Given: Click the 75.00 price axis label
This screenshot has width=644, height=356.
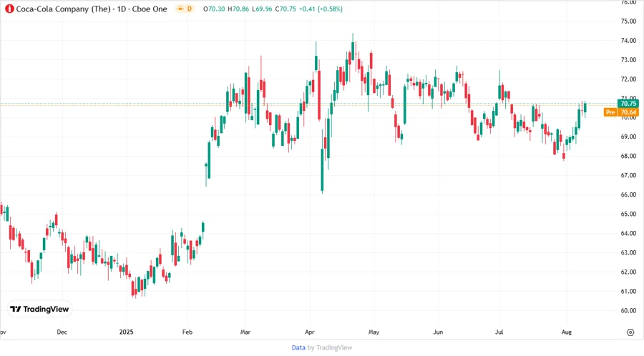Looking at the screenshot, I should pos(628,21).
